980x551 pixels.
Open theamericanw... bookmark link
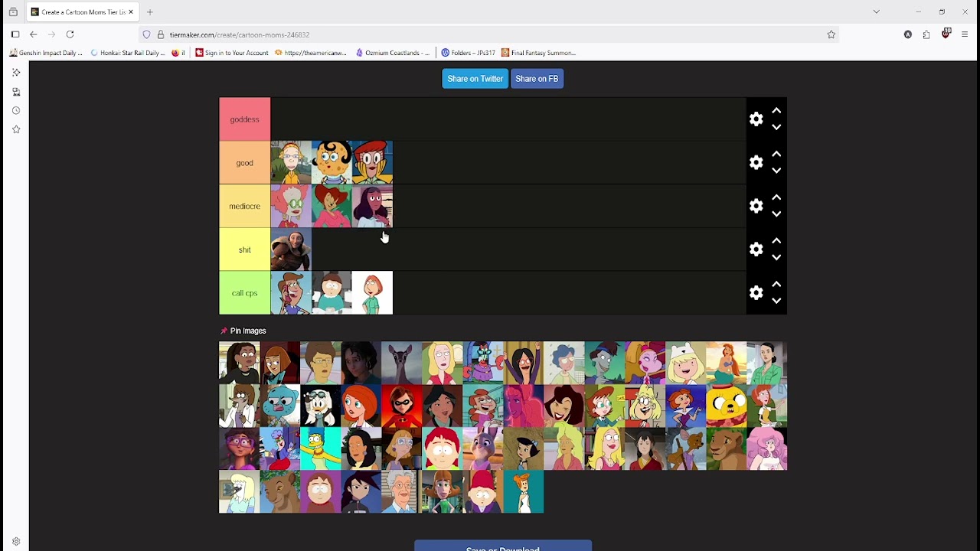311,53
